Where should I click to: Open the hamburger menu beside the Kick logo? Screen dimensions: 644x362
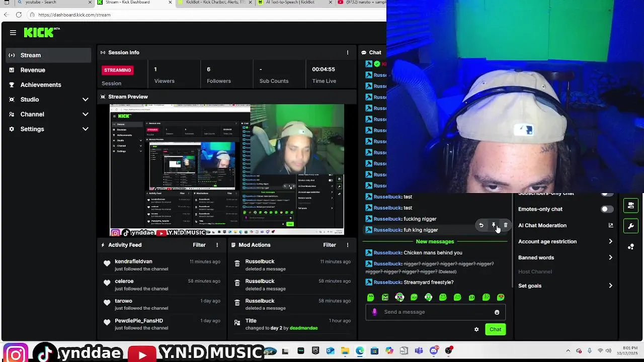(13, 33)
